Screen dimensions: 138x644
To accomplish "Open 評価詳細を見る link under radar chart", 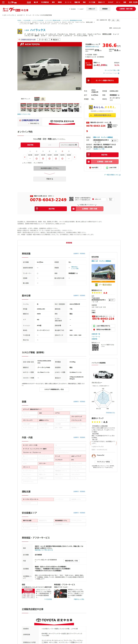I will [x=110, y=413].
